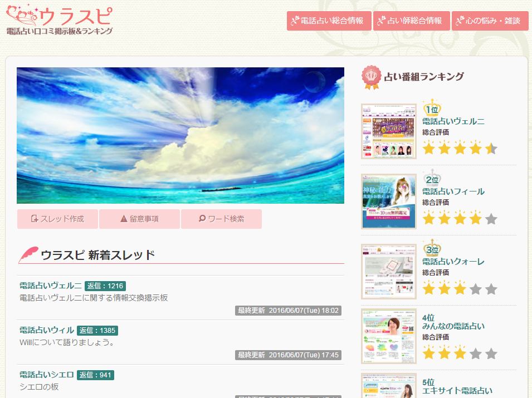The image size is (532, 398).
Task: Click the ワード検索 button
Action: click(x=221, y=219)
